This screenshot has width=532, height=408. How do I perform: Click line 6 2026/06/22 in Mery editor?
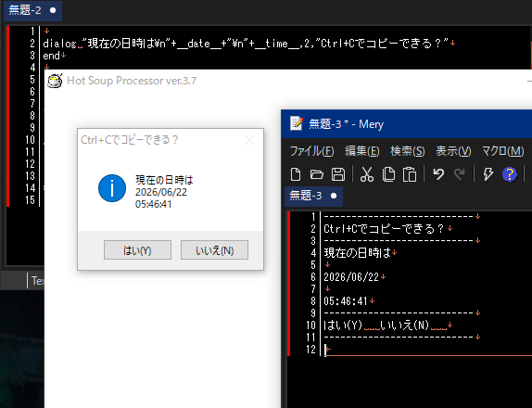coord(351,277)
